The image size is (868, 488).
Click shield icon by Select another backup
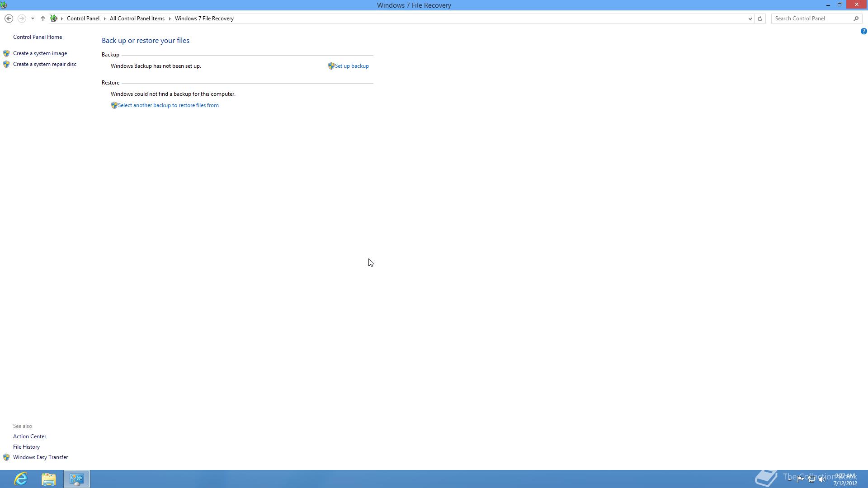(x=114, y=105)
